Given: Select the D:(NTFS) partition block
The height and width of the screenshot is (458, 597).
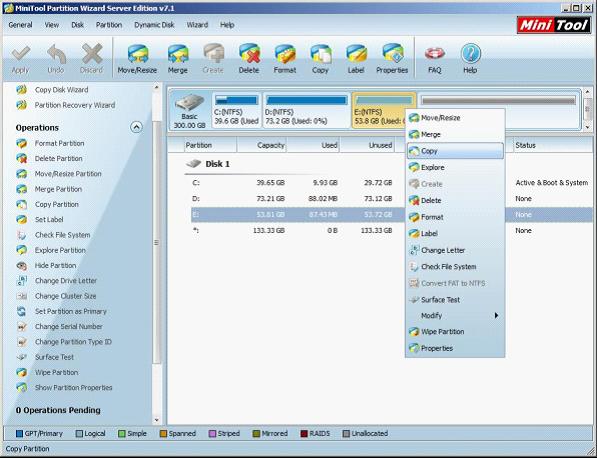Looking at the screenshot, I should tap(306, 110).
